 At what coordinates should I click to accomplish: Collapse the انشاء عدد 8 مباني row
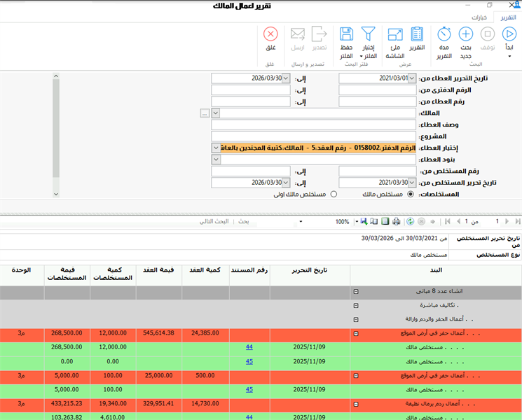pyautogui.click(x=356, y=291)
